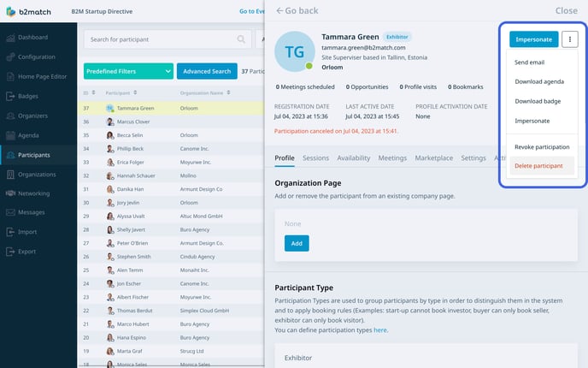Click the Import sidebar icon

point(10,232)
